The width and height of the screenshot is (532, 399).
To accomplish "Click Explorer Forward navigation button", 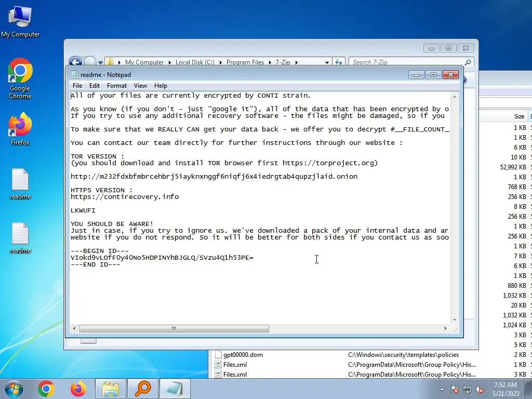I will [x=90, y=61].
